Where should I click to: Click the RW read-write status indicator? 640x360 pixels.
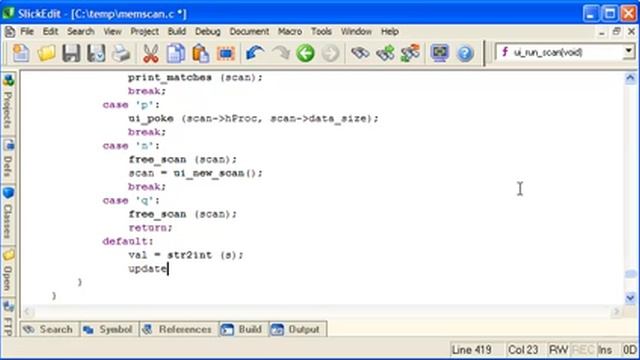pyautogui.click(x=558, y=350)
